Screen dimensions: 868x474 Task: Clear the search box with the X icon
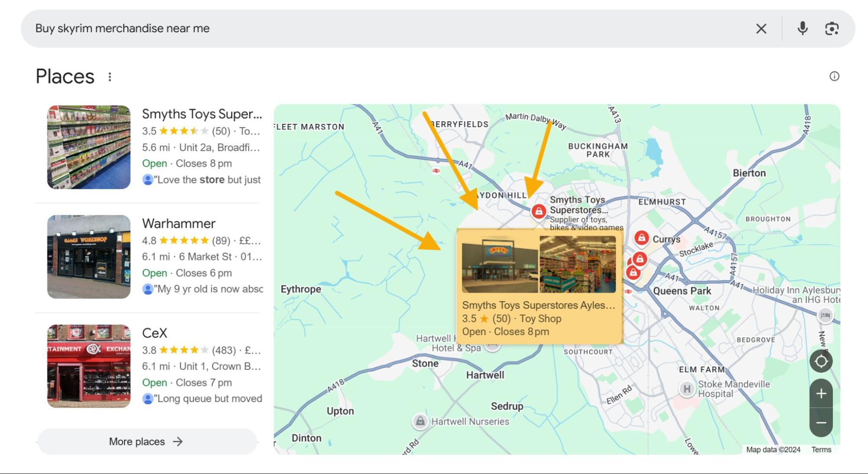pyautogui.click(x=761, y=29)
